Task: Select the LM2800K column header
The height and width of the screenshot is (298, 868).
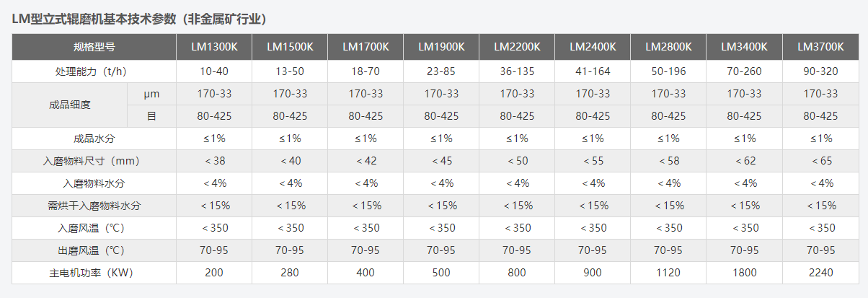Action: pyautogui.click(x=668, y=47)
